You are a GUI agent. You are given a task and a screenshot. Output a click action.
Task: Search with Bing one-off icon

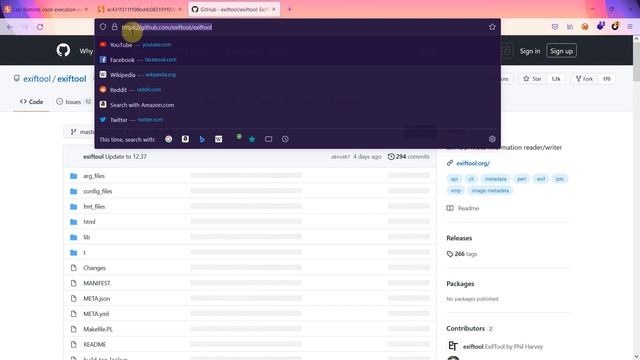pos(202,139)
